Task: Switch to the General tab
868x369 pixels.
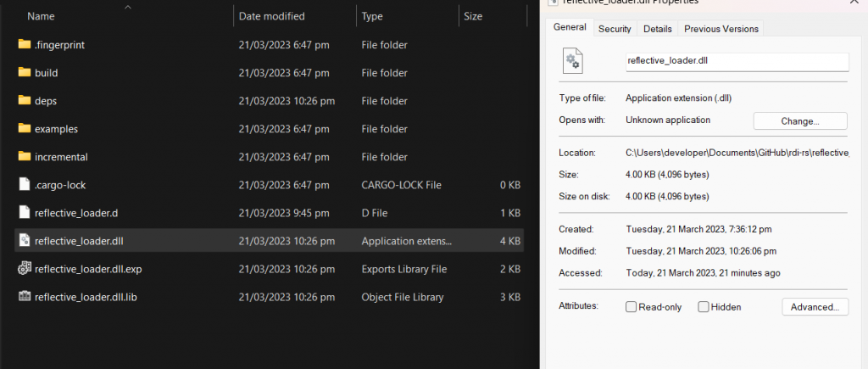Action: coord(570,27)
